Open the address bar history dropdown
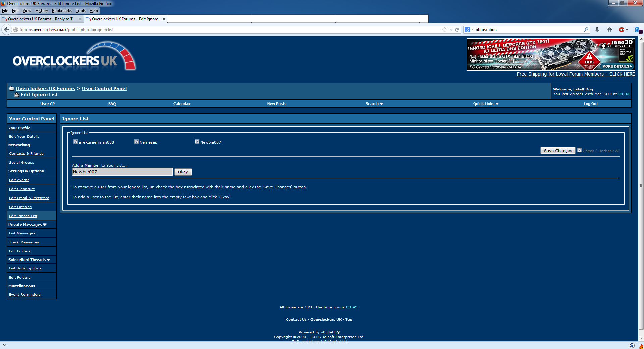 pos(451,30)
